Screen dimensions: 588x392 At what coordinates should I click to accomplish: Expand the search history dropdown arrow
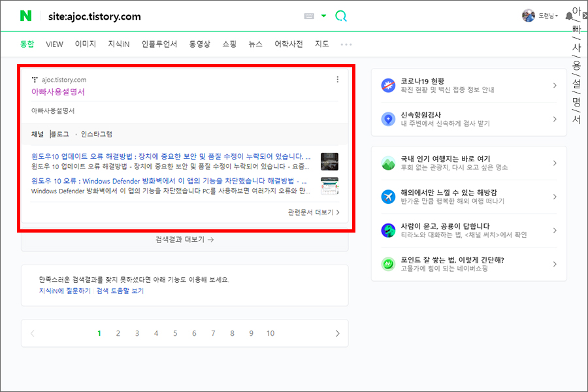(x=323, y=16)
